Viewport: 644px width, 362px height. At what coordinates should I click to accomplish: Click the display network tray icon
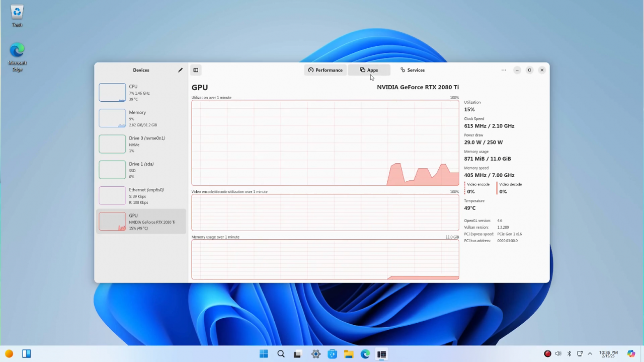click(580, 354)
